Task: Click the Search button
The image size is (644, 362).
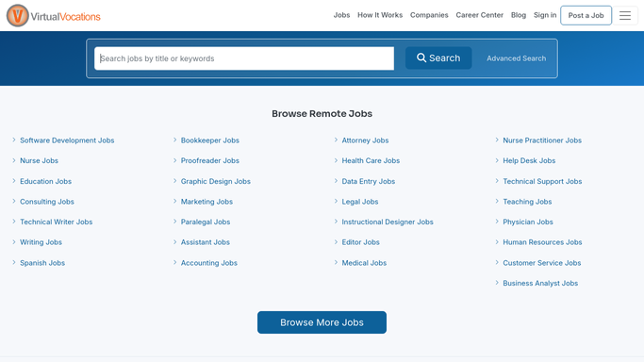Action: (438, 58)
